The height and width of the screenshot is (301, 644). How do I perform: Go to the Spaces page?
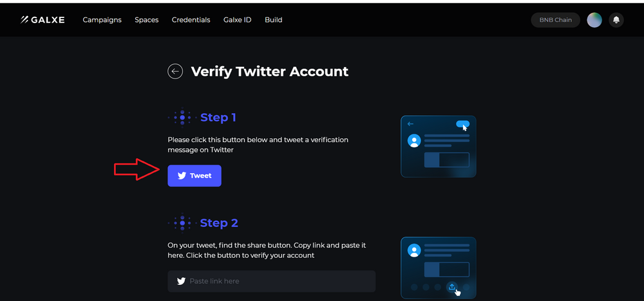[147, 20]
